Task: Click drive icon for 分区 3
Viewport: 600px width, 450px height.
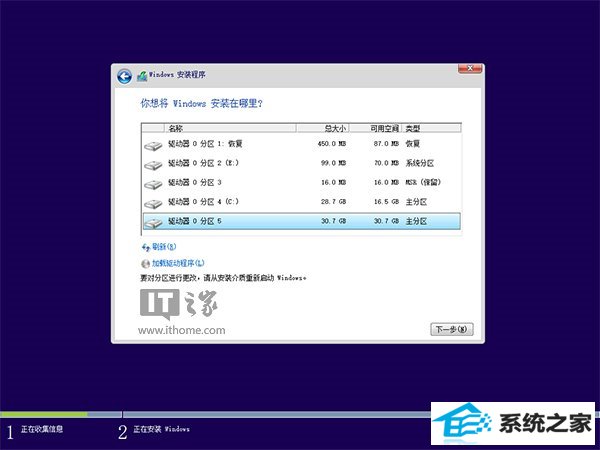Action: (x=153, y=184)
